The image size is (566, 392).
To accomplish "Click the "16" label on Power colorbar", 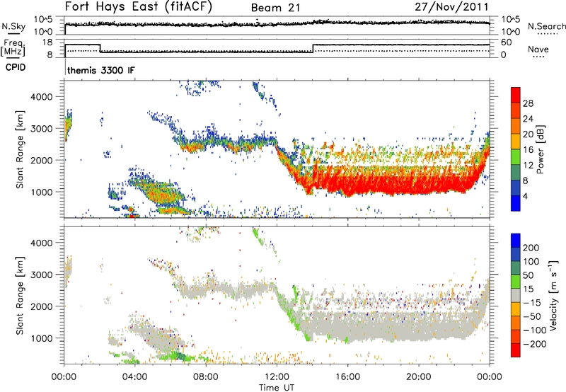I will (x=528, y=150).
